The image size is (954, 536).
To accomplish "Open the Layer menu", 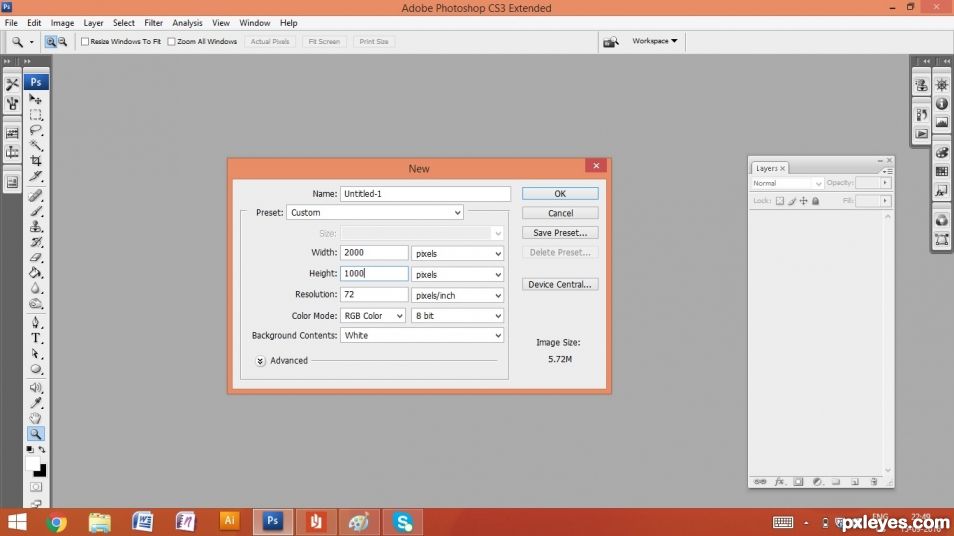I will (93, 23).
